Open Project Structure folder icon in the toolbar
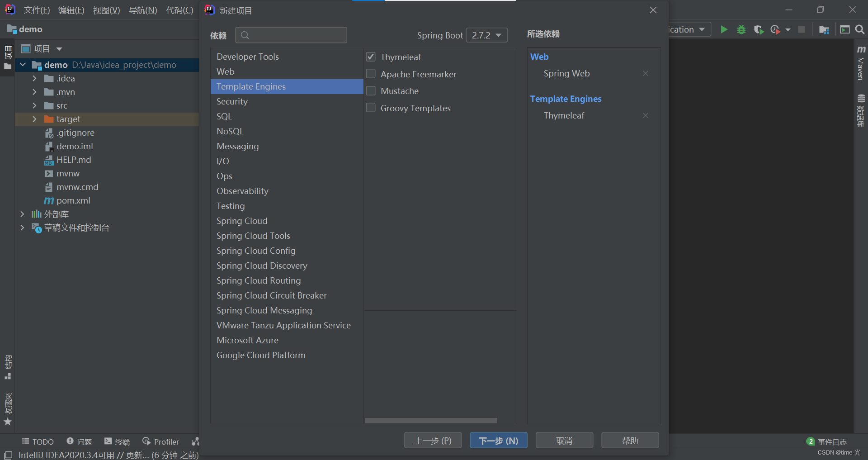The image size is (868, 460). point(824,29)
